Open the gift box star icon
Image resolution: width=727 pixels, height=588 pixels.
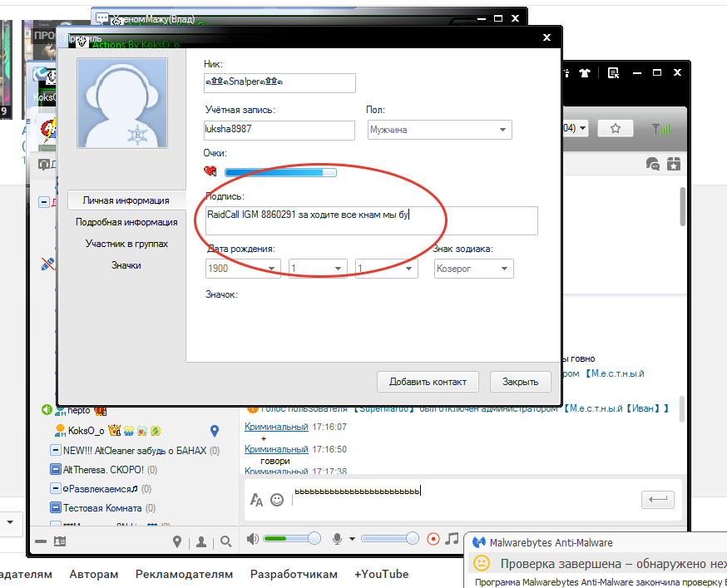click(674, 164)
